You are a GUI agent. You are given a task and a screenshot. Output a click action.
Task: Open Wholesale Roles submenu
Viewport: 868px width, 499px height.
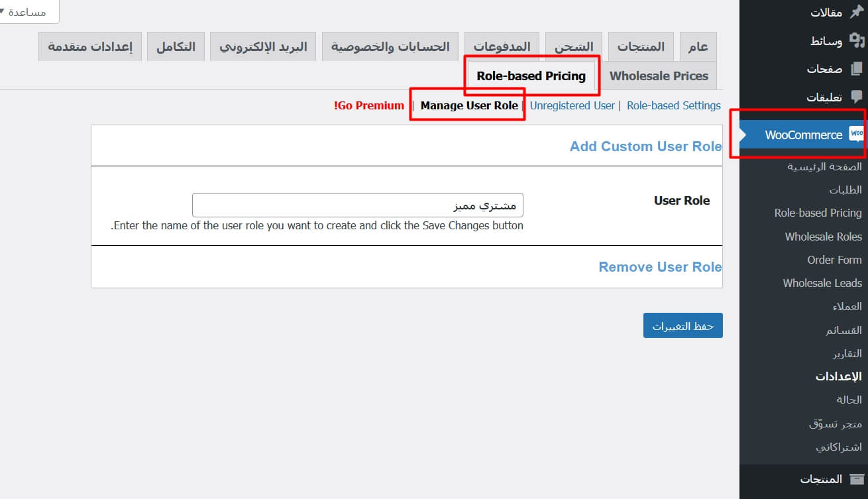click(x=823, y=237)
